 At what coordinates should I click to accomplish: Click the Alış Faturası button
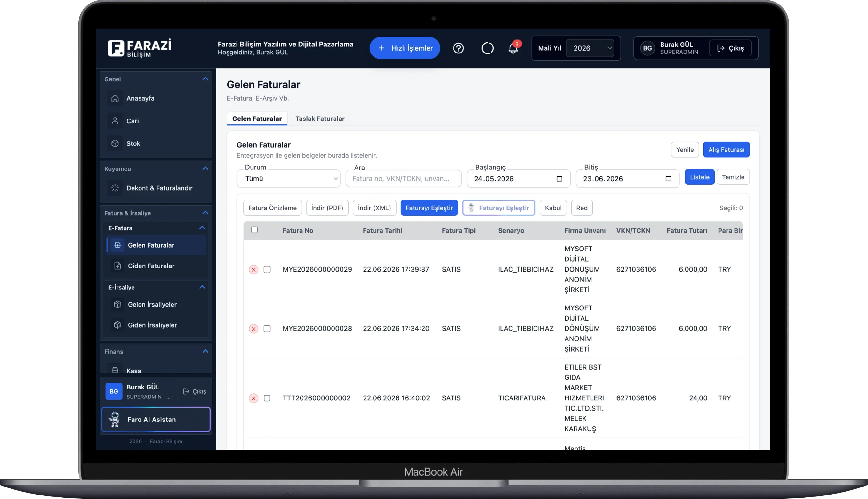726,150
